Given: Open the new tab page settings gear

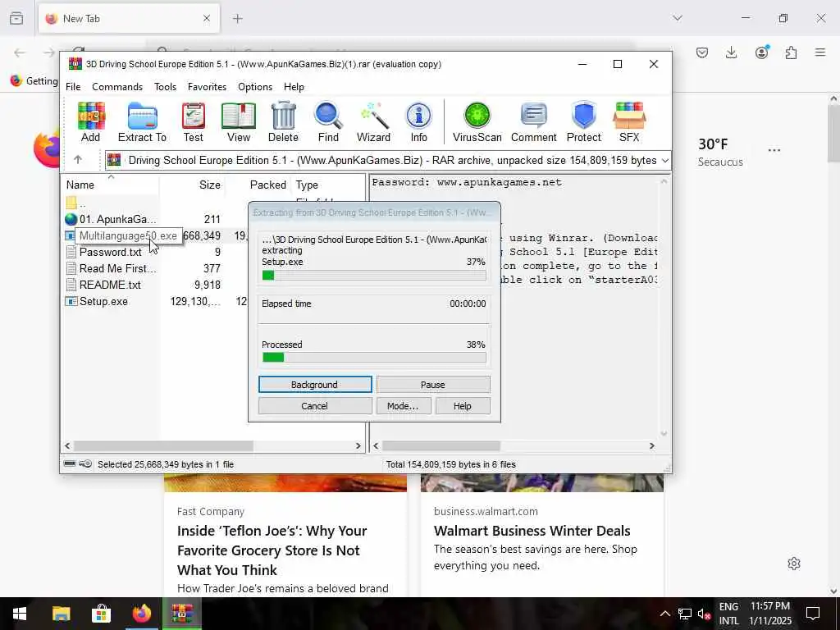Looking at the screenshot, I should (x=794, y=564).
